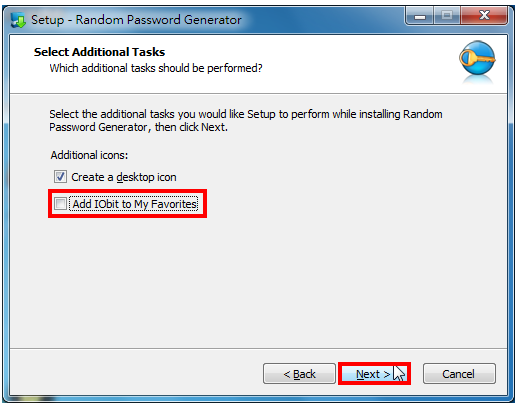Cancel the installation
This screenshot has width=525, height=407.
point(459,374)
